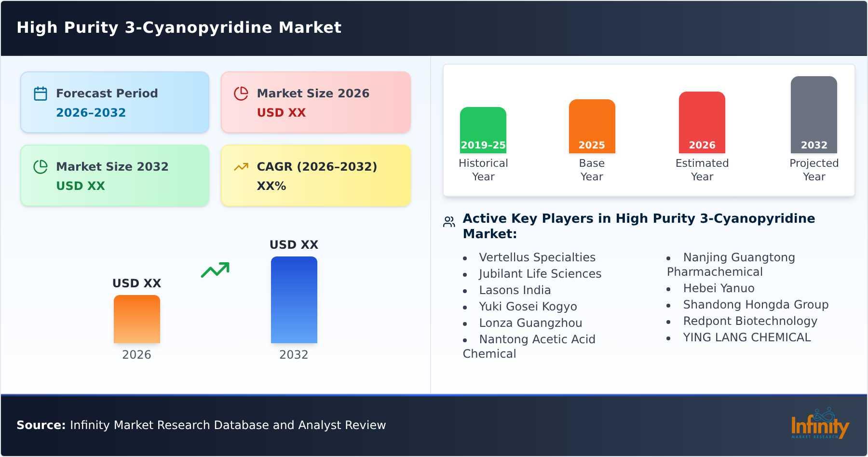868x457 pixels.
Task: Click the 'Base Year' label
Action: pyautogui.click(x=592, y=170)
